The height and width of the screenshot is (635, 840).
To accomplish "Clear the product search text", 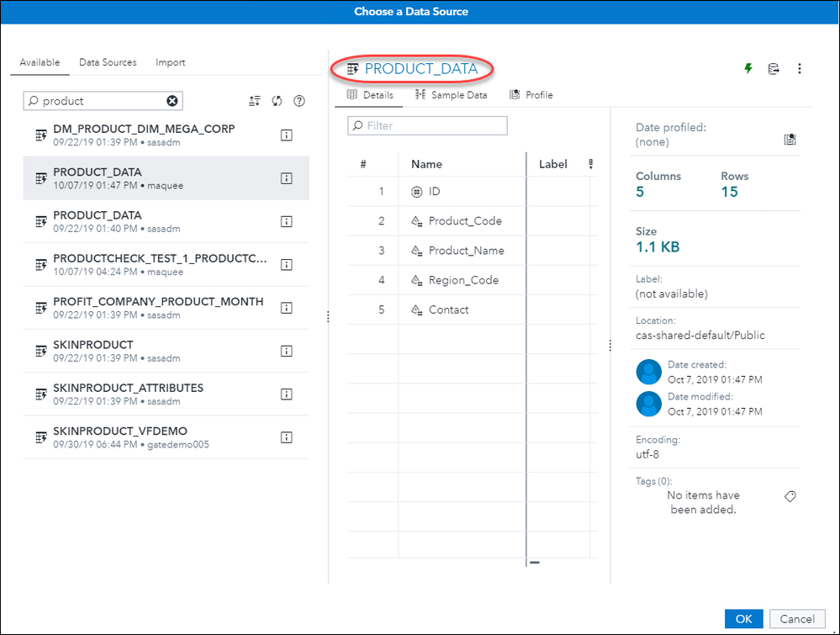I will (172, 101).
